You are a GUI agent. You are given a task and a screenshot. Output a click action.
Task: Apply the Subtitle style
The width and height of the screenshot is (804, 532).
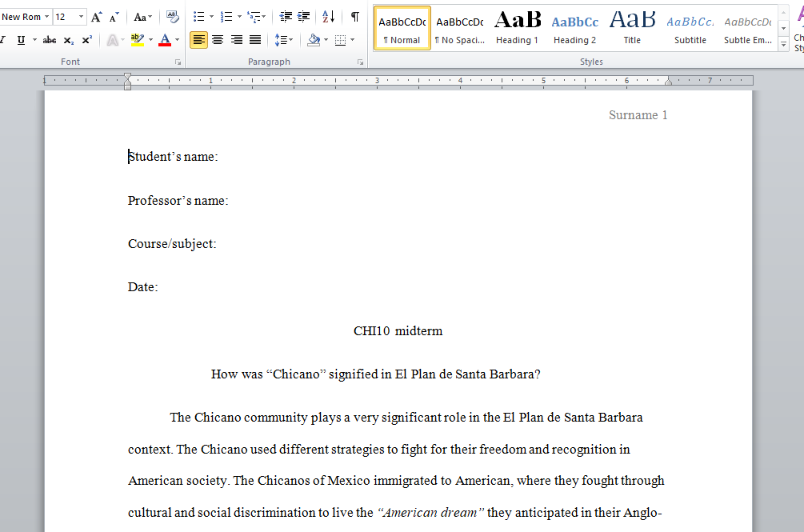click(690, 29)
